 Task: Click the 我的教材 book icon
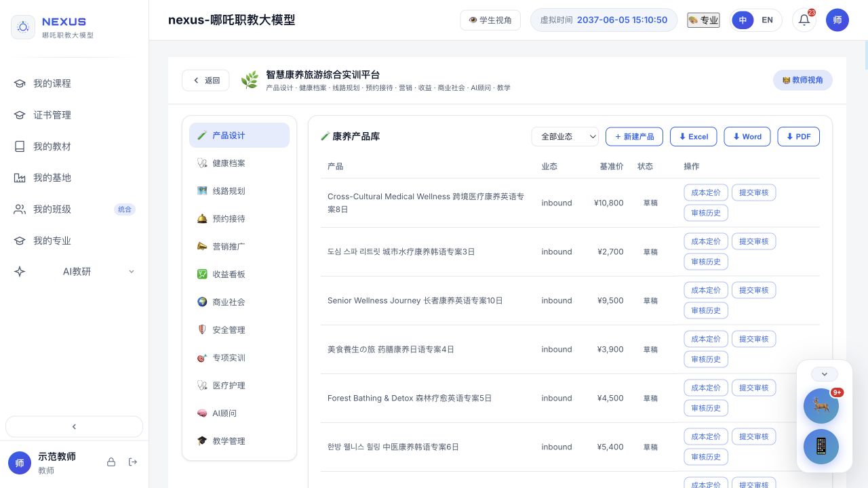point(20,146)
